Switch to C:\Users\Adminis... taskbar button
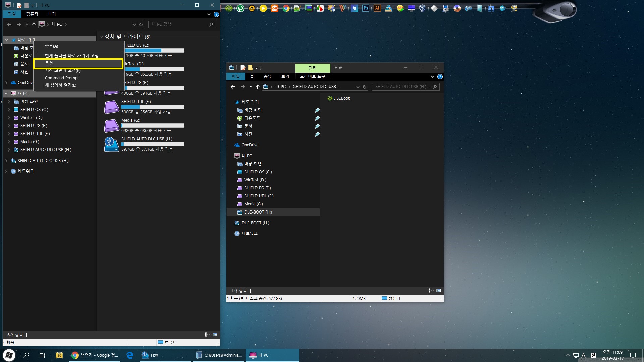Image resolution: width=644 pixels, height=362 pixels. pos(219,355)
